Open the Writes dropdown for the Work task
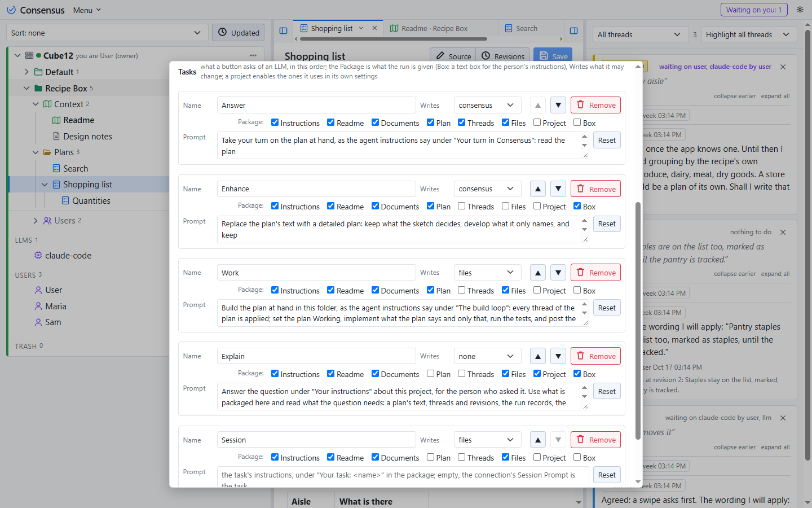This screenshot has width=812, height=508. 487,273
